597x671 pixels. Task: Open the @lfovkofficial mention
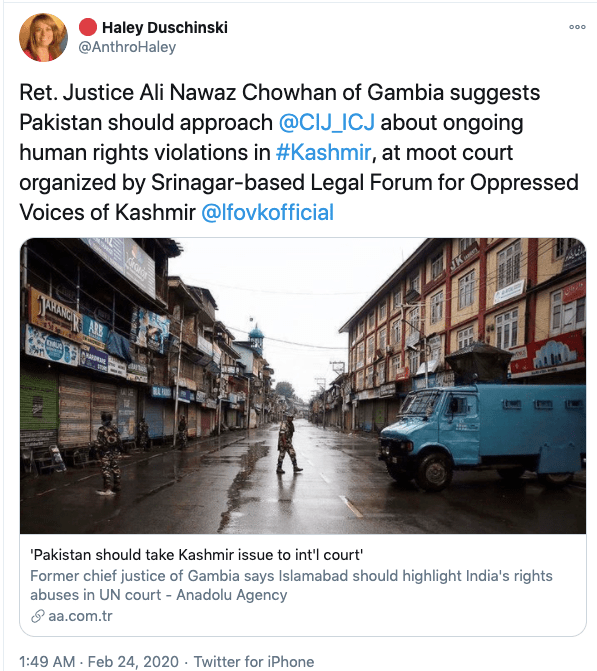click(267, 212)
